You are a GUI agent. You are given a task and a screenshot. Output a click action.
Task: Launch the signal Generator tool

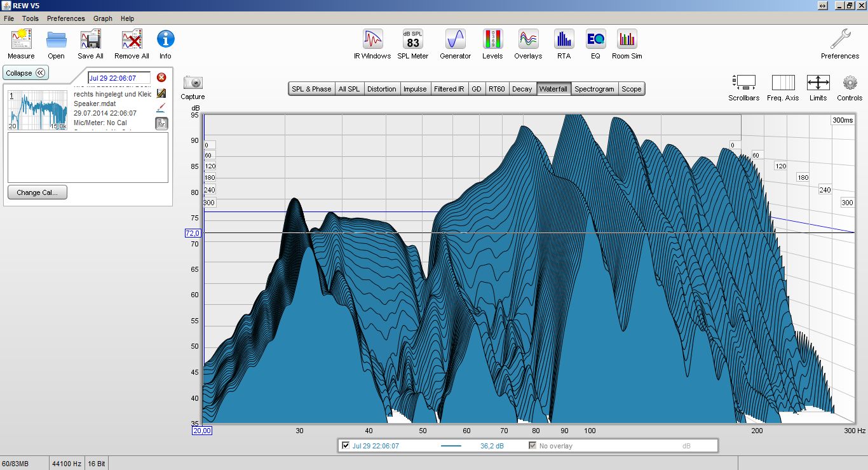(x=456, y=39)
